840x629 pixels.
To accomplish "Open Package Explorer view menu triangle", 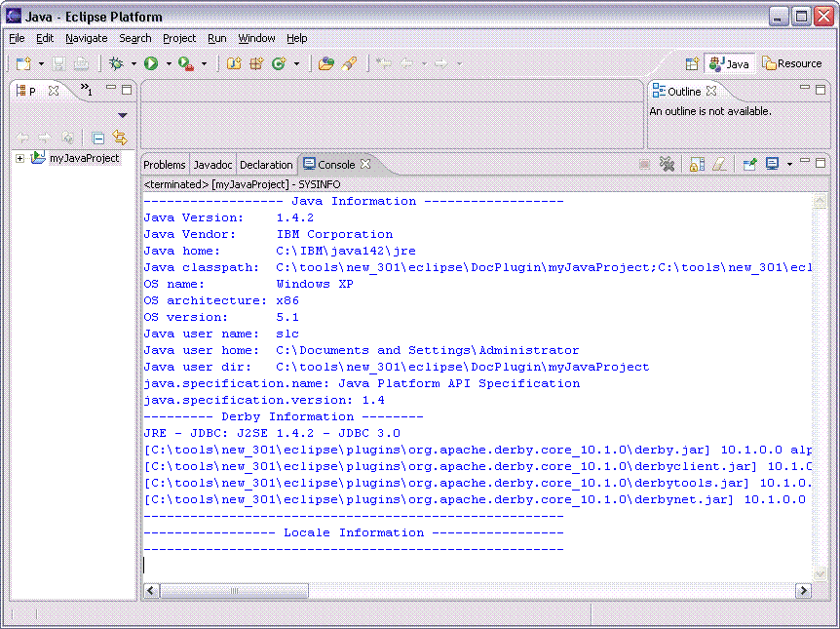I will click(x=122, y=115).
